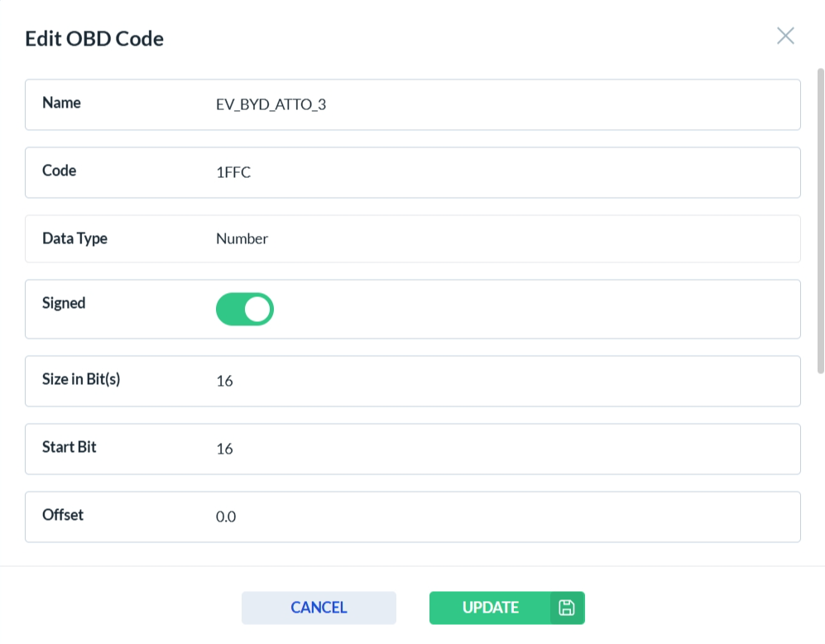Click the "Name" field label
Screen dimensions: 825x644
(x=62, y=103)
